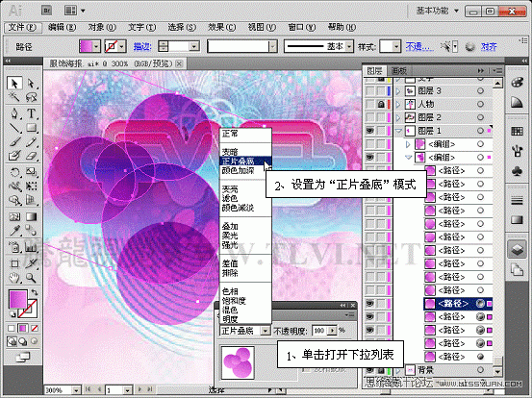Screen dimensions: 532x398
Task: Toggle visibility eye of second <编组>
Action: click(x=369, y=158)
